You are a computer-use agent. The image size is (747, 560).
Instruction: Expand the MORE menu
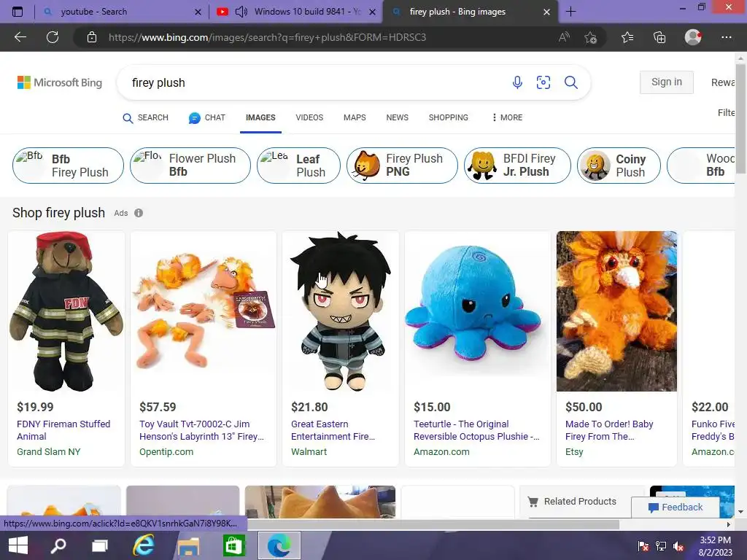pyautogui.click(x=508, y=117)
